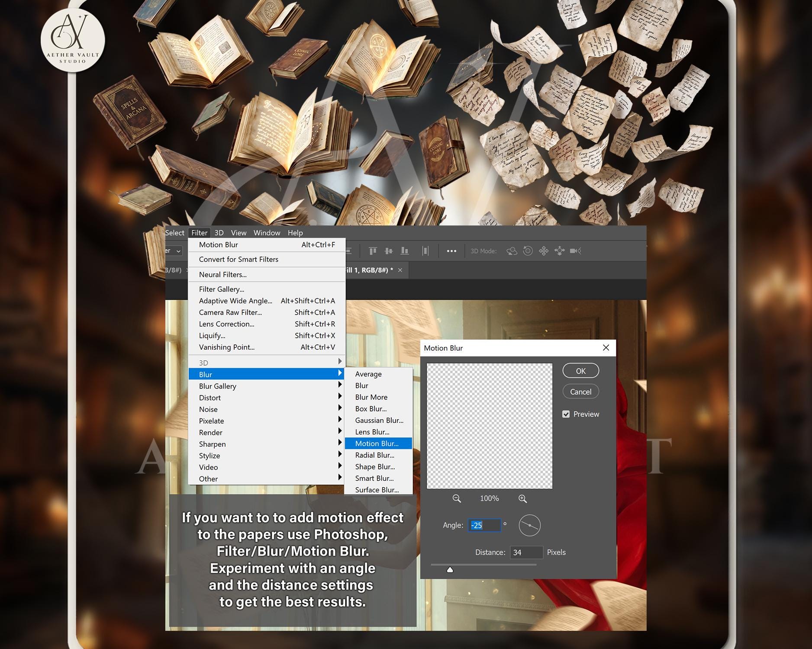The image size is (812, 649).
Task: Choose Box Blur
Action: [x=378, y=409]
